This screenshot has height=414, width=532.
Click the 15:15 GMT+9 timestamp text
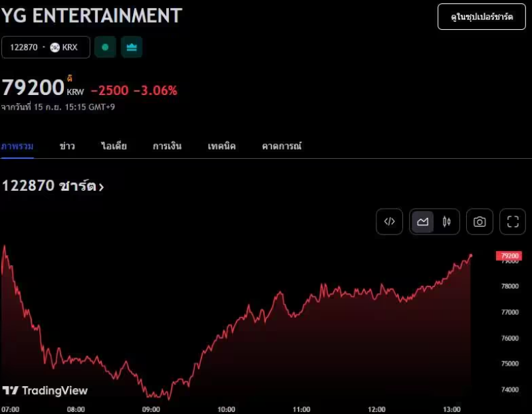click(90, 107)
